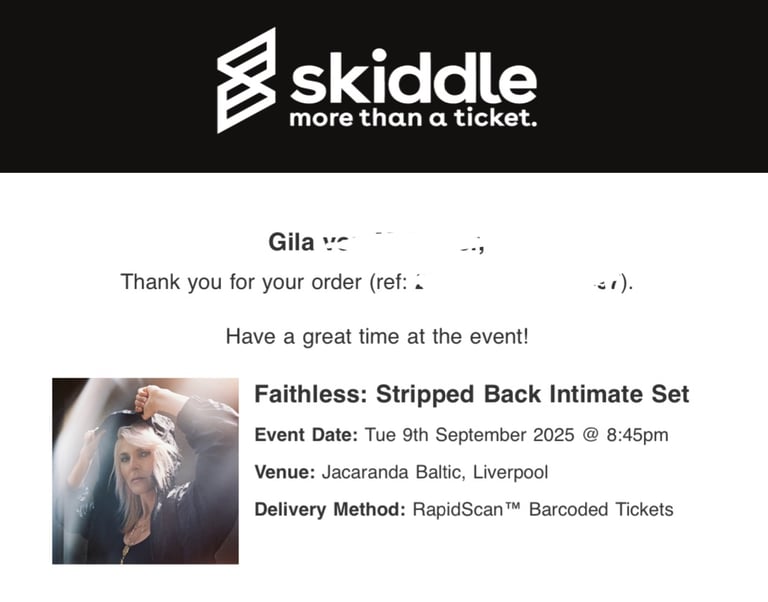Click the 'Delivery Method:' label
Screen dimensions: 768x602
pyautogui.click(x=330, y=509)
